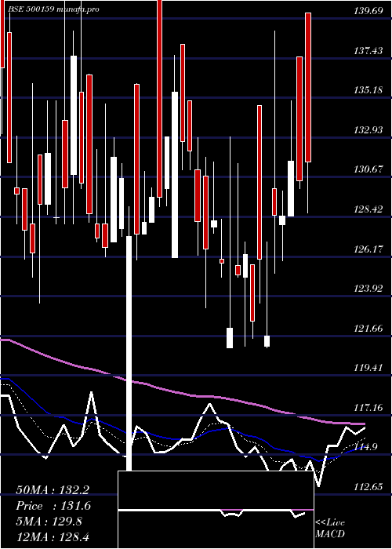Click the 50MA : 132.2 reading
392x549 pixels.
point(53,490)
